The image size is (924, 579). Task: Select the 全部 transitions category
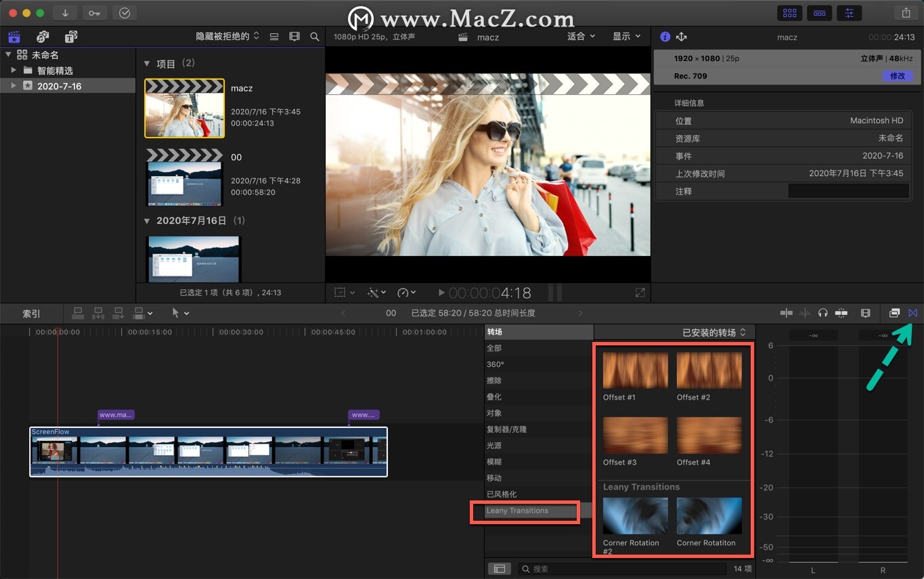point(539,348)
